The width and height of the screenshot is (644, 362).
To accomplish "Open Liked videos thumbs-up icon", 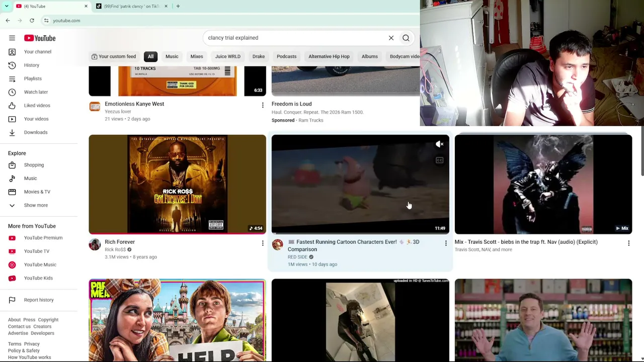I will (12, 106).
